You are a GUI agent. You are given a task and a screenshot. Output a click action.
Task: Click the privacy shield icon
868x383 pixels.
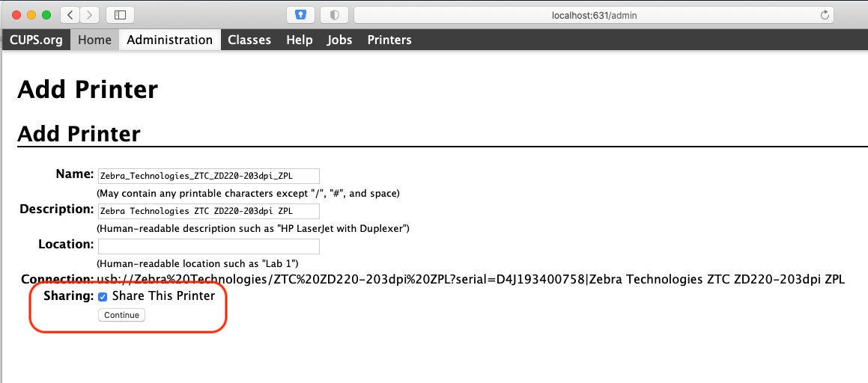tap(335, 15)
